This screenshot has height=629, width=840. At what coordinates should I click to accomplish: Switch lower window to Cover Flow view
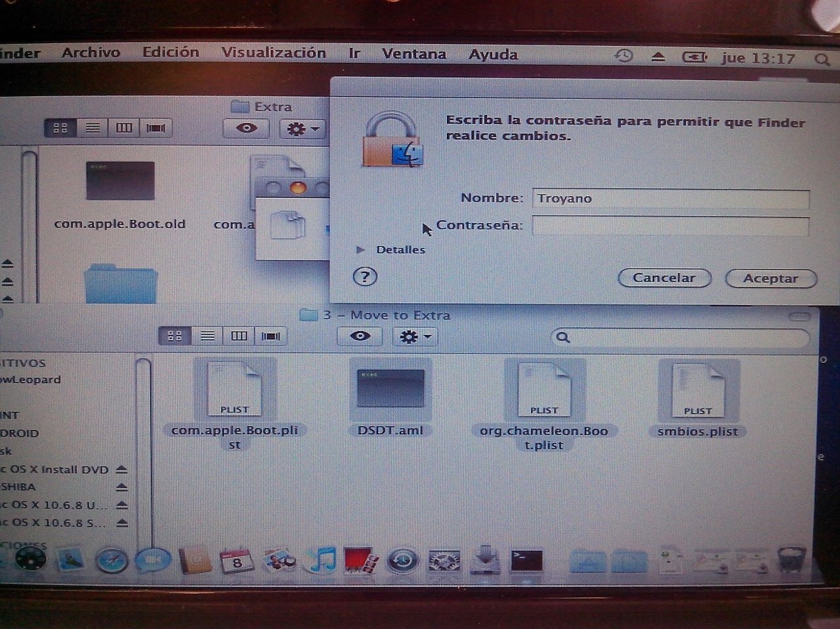click(x=270, y=336)
